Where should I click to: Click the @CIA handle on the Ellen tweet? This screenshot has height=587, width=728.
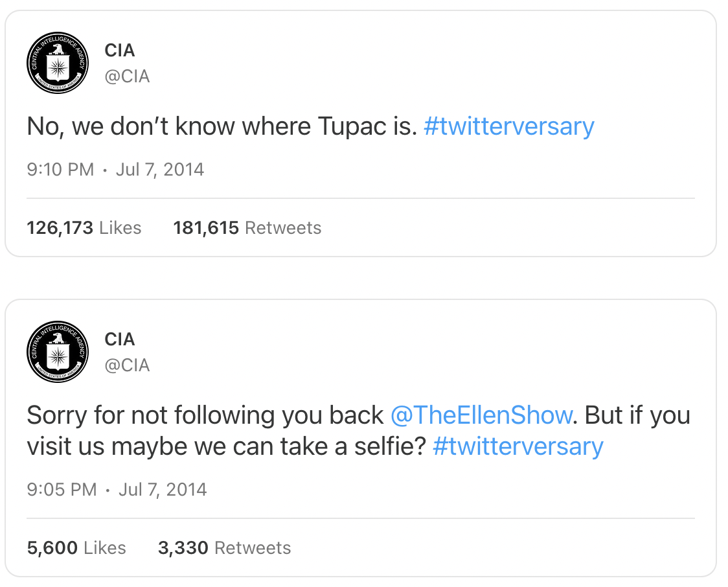coord(127,365)
